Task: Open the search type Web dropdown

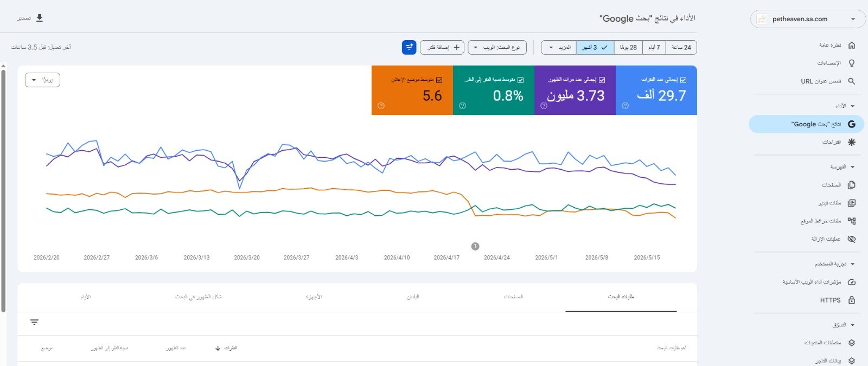Action: (497, 47)
